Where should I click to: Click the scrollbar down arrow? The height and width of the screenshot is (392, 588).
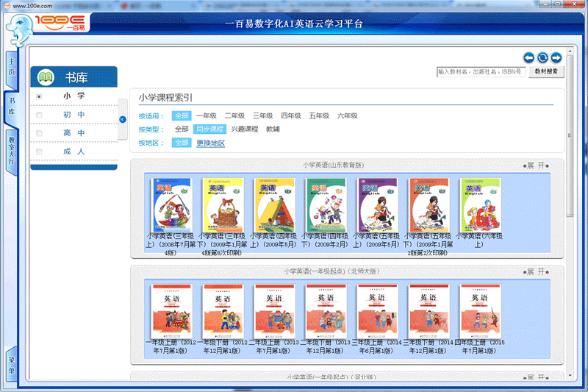pos(570,375)
